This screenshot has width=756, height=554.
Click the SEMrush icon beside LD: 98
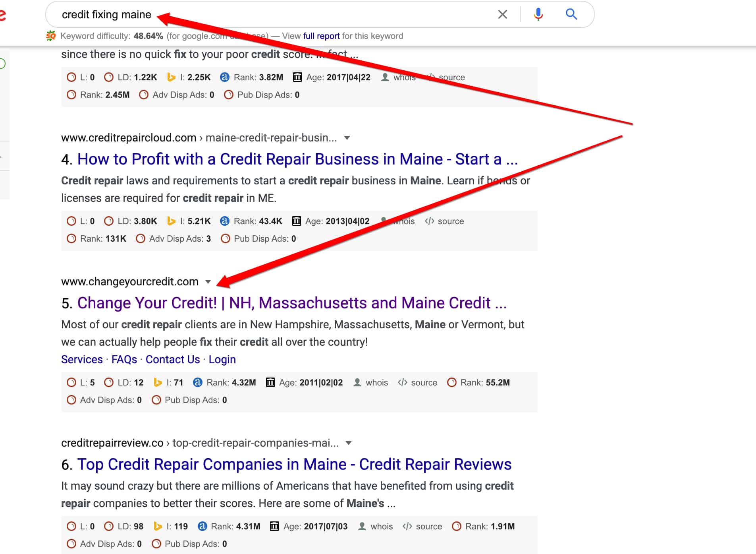109,527
